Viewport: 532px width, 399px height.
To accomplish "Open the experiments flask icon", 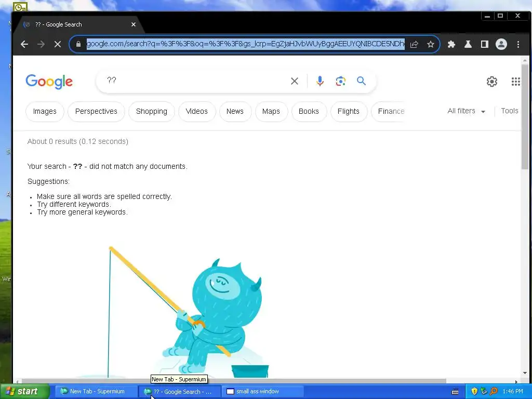I will click(468, 44).
